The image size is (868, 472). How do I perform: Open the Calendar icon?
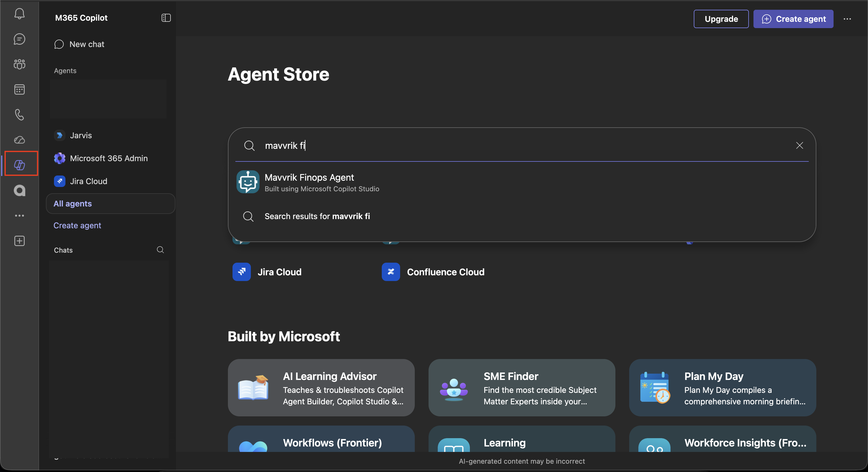(19, 89)
